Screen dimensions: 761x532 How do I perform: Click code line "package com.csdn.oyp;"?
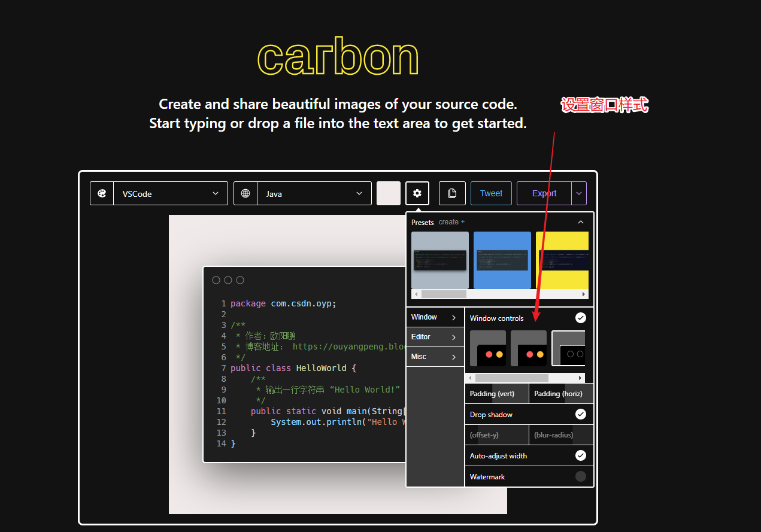click(x=283, y=303)
